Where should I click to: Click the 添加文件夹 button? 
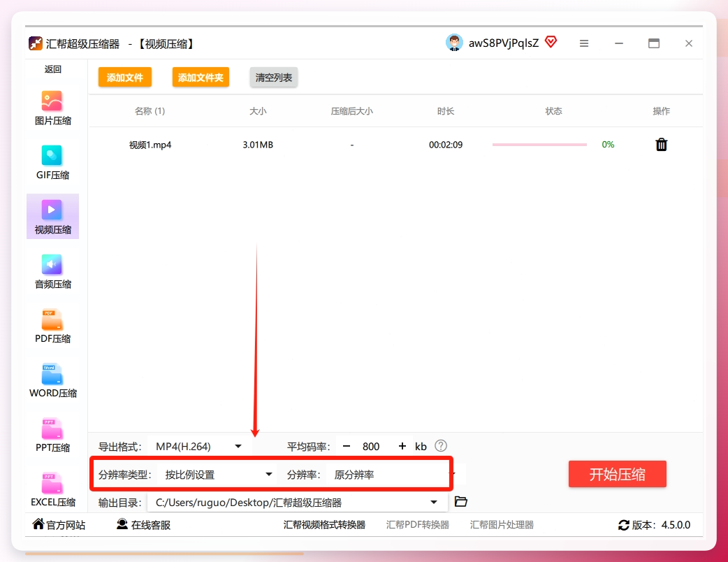coord(201,77)
